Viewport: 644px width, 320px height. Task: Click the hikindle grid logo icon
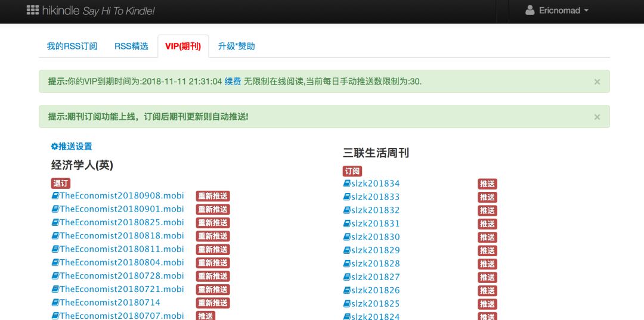[32, 10]
